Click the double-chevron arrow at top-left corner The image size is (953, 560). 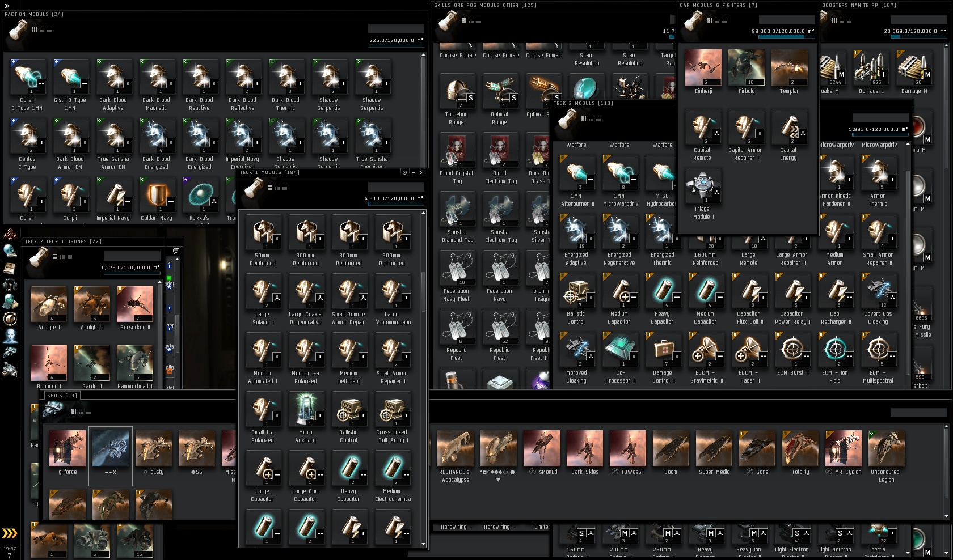tap(7, 6)
